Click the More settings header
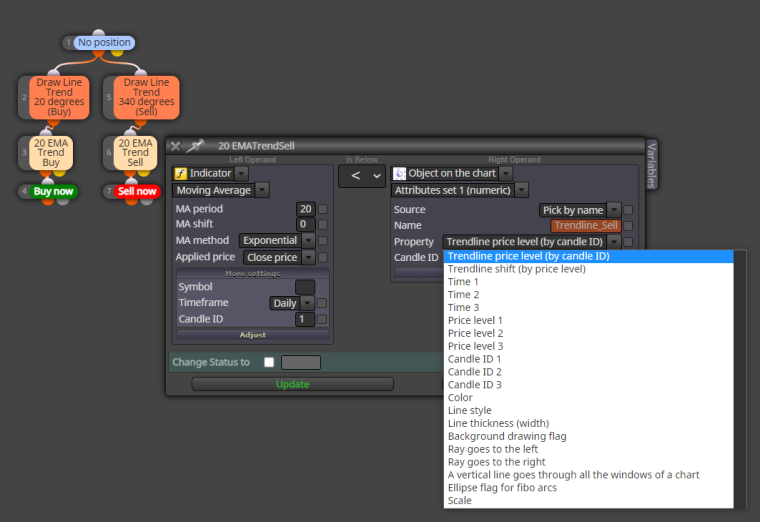Image resolution: width=760 pixels, height=522 pixels. point(253,273)
